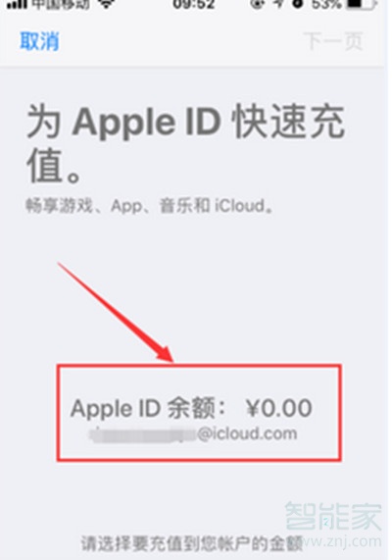Click the ¥0.00 balance amount
392x560 pixels.
[x=279, y=408]
